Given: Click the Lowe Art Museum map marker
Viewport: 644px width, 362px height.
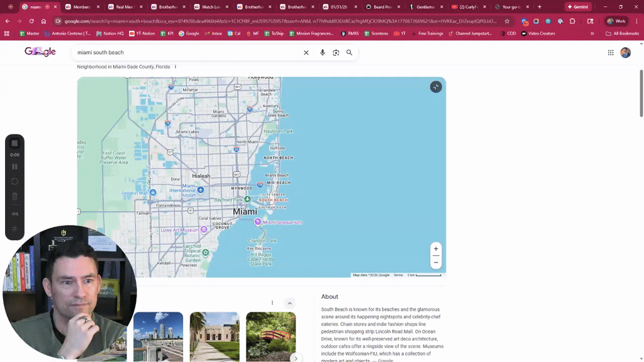Looking at the screenshot, I should click(204, 229).
